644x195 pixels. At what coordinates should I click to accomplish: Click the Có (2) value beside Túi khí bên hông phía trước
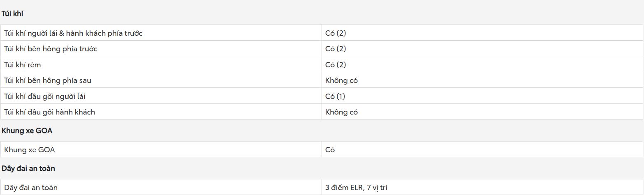point(336,49)
